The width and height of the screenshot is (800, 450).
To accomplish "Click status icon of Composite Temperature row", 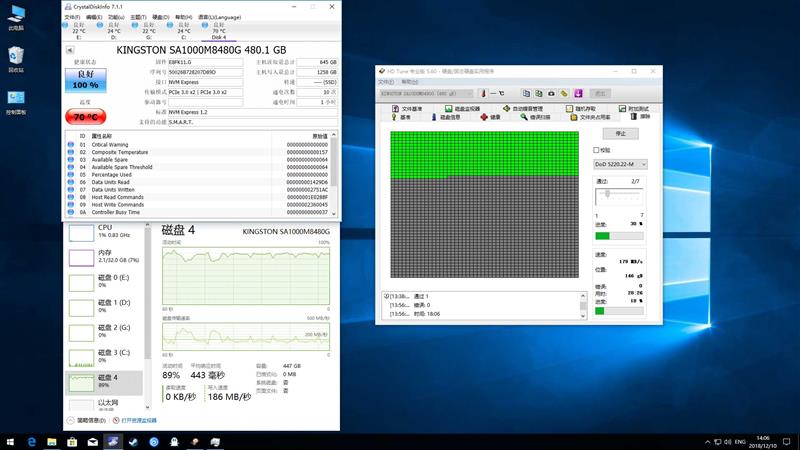I will point(70,152).
